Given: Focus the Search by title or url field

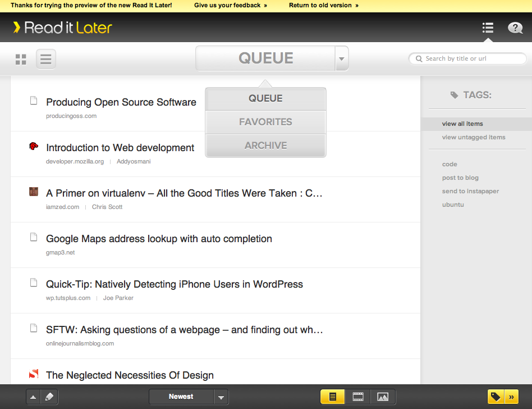Looking at the screenshot, I should (x=467, y=58).
